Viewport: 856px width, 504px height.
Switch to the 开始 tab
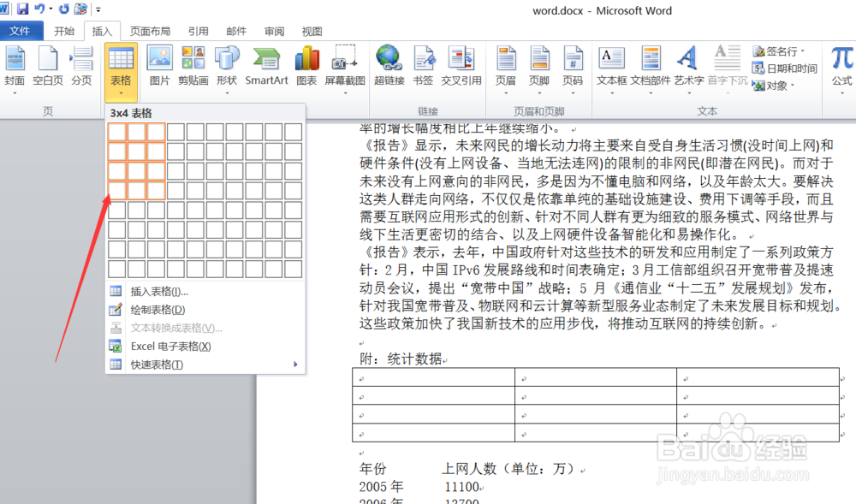tap(64, 30)
